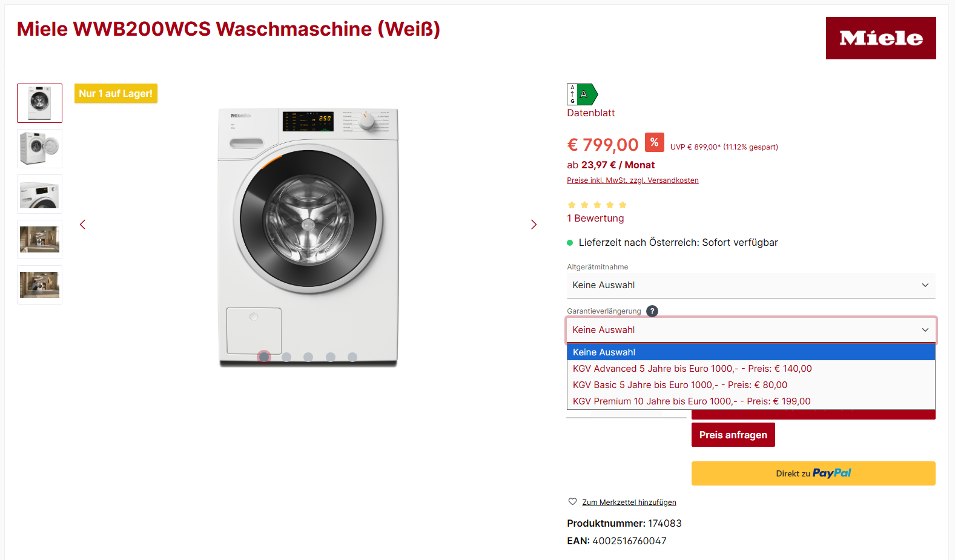Image resolution: width=955 pixels, height=560 pixels.
Task: Expand the Altgerätmitnahme dropdown
Action: tap(751, 285)
